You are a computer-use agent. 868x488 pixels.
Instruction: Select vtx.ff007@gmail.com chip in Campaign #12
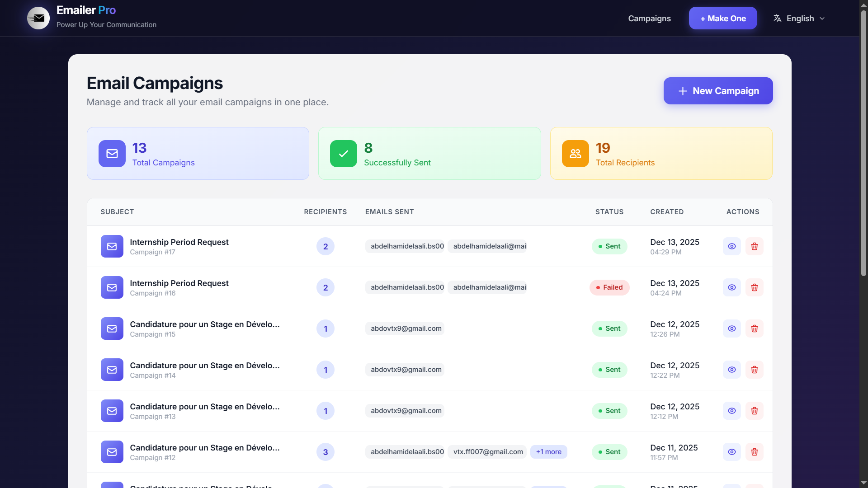(x=488, y=452)
